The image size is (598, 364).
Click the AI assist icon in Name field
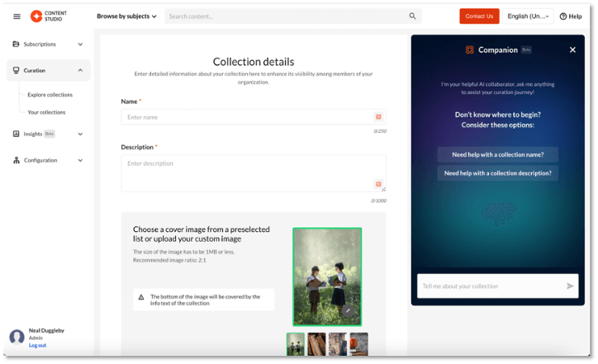(378, 117)
